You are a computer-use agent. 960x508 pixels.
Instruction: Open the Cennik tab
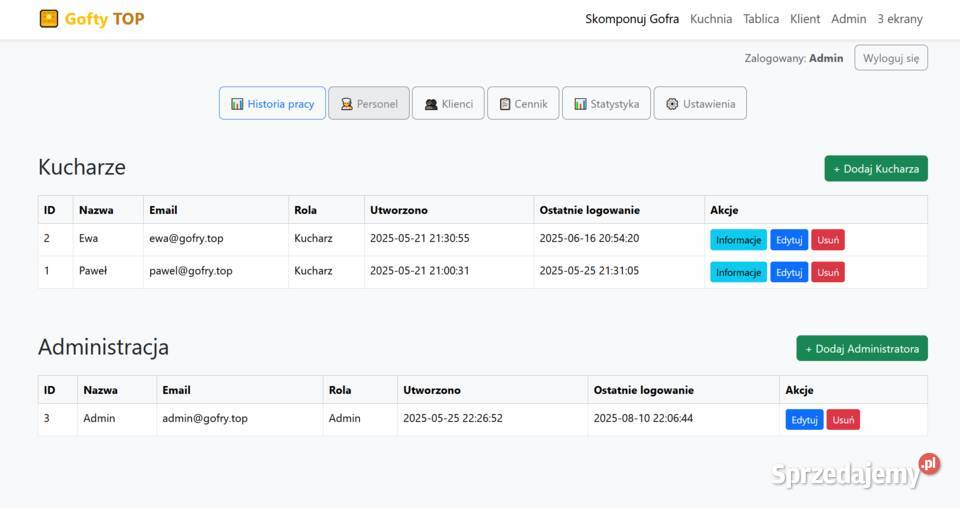click(523, 103)
